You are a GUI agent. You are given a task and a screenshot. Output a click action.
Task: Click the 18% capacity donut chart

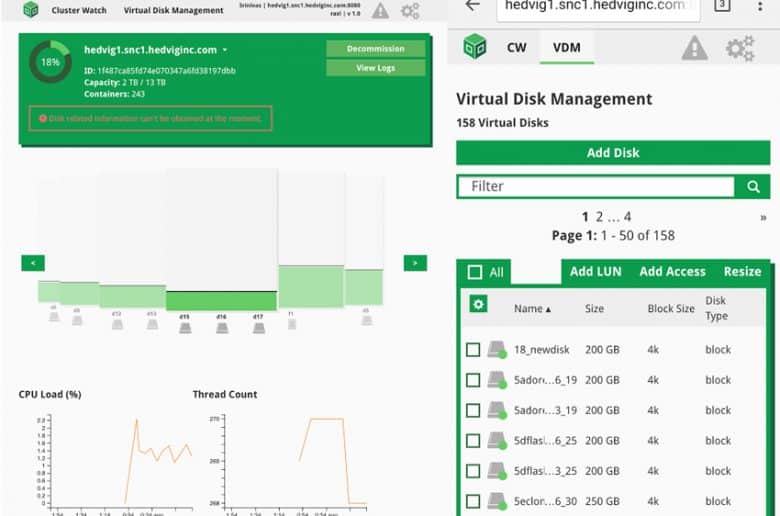[x=50, y=62]
